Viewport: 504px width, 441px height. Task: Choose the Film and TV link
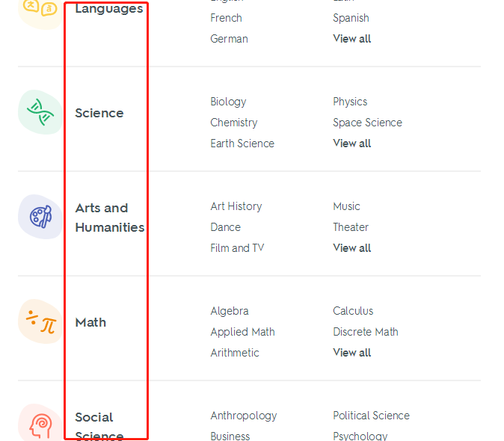click(237, 248)
